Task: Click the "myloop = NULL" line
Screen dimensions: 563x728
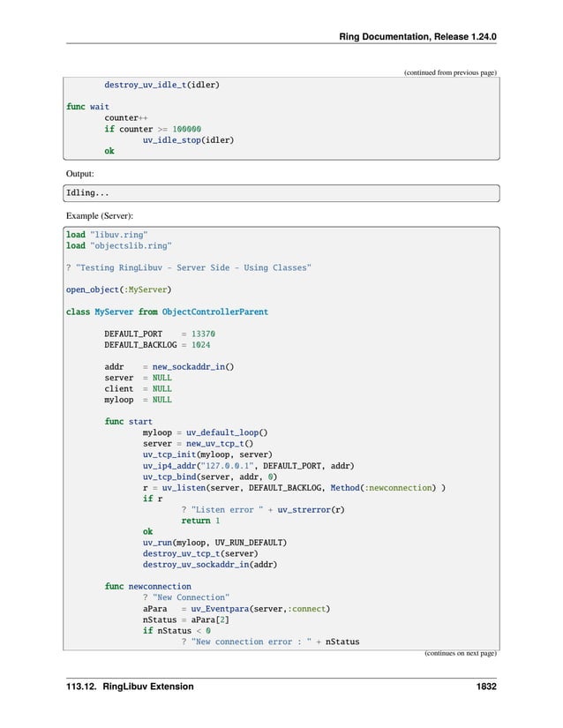Action: point(138,400)
